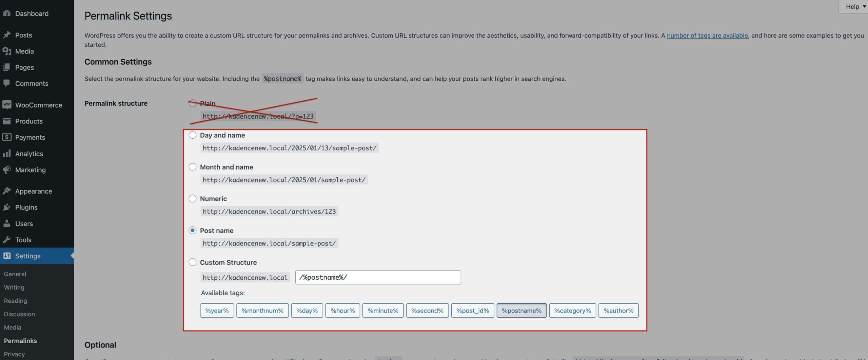
Task: Click the custom structure text field
Action: point(378,277)
